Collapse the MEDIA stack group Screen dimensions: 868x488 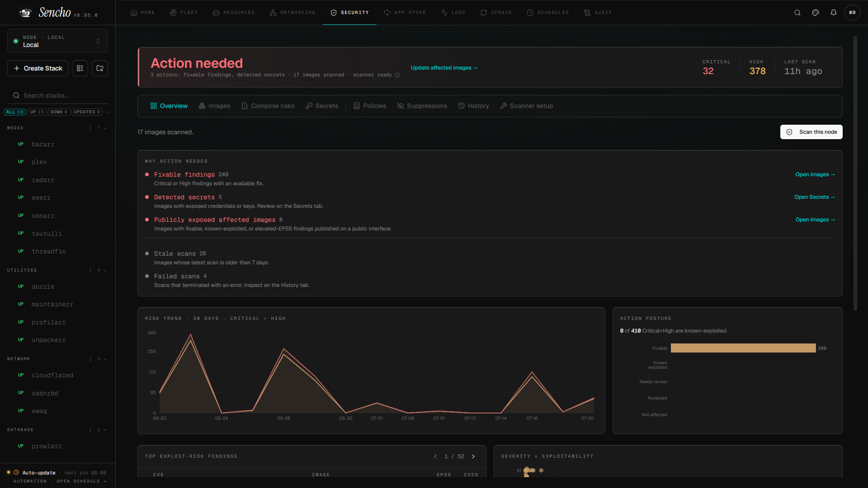click(105, 128)
